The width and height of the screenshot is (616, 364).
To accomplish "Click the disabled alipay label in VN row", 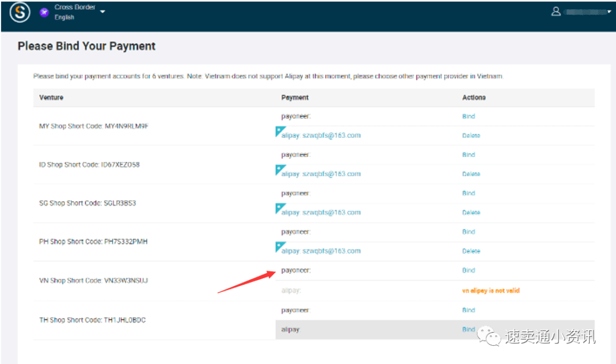I will coord(291,291).
